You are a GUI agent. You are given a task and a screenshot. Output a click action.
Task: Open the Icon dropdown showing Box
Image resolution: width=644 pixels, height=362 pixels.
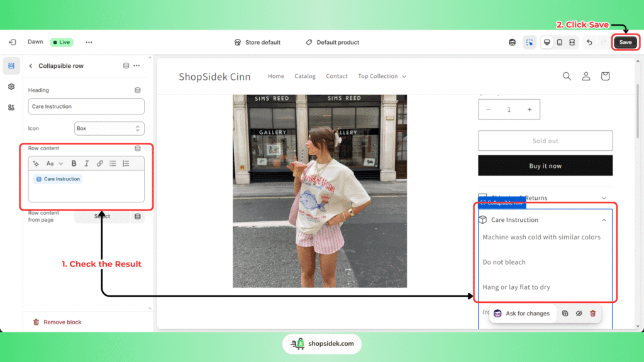pyautogui.click(x=109, y=128)
